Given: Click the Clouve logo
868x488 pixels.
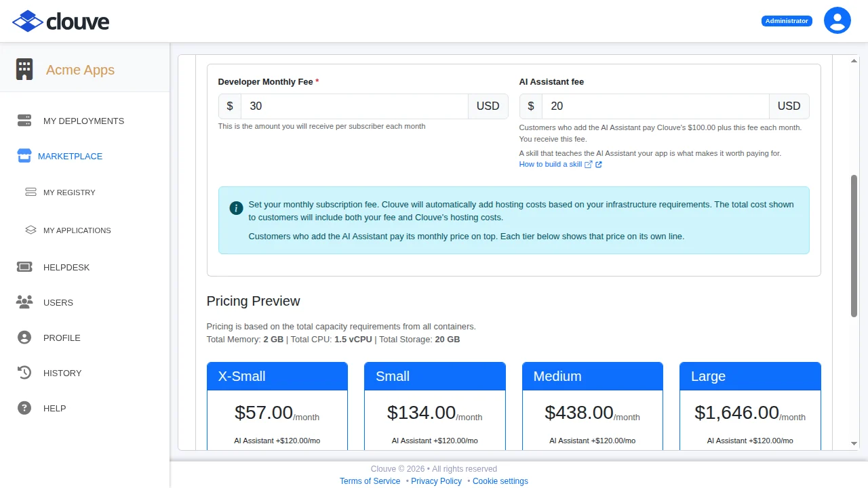Looking at the screenshot, I should point(61,21).
